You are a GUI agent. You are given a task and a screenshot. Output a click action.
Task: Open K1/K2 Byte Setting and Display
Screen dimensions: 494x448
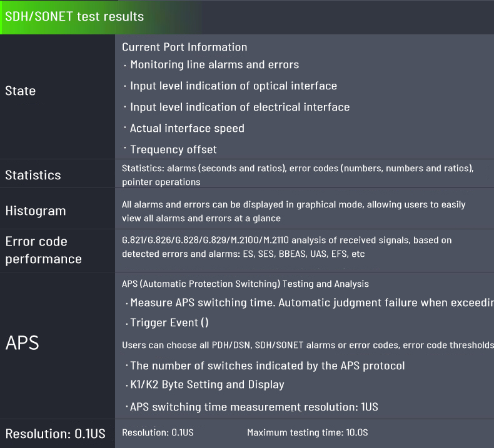tap(207, 384)
